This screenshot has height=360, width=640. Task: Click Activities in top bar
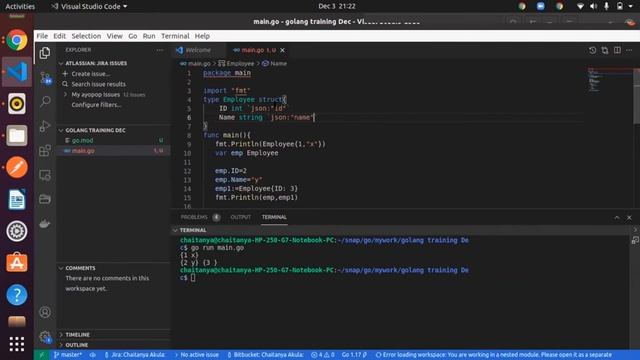point(20,6)
